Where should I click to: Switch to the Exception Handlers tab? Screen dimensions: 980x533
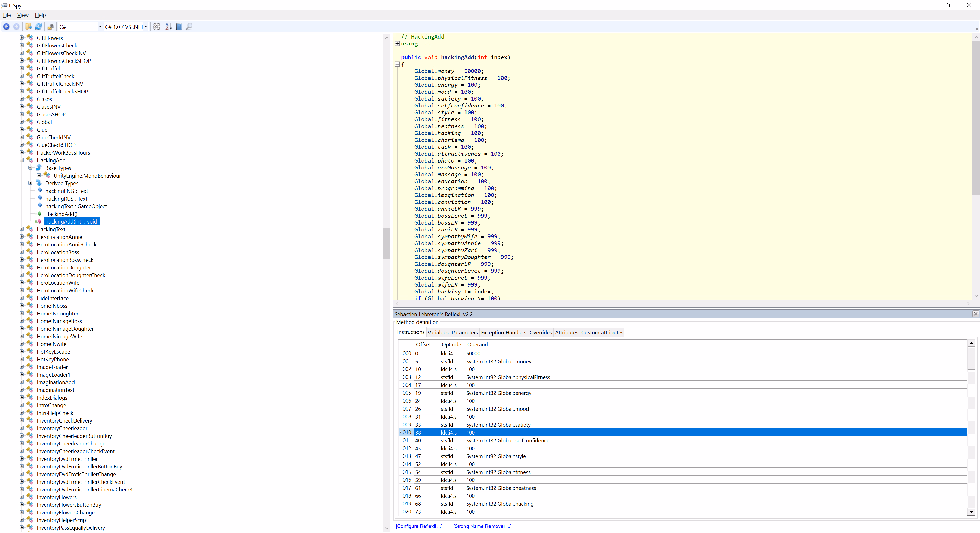pyautogui.click(x=503, y=332)
